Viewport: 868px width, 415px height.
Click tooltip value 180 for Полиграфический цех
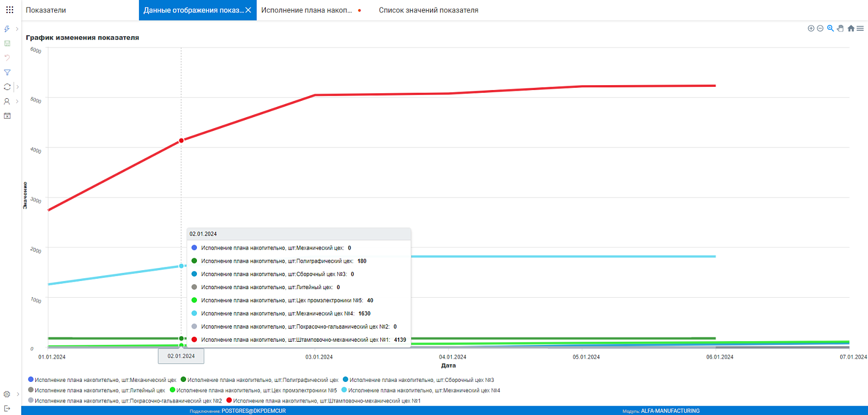pos(362,261)
